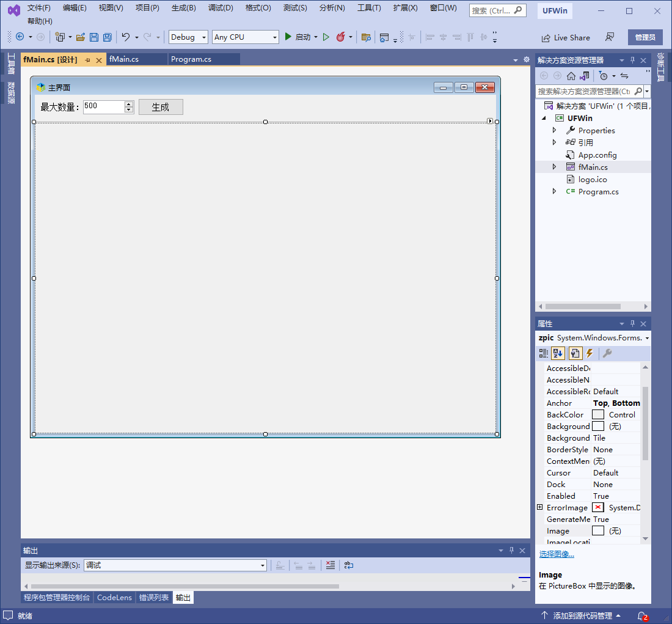Click the New Project toolbar icon
This screenshot has width=672, height=624.
(x=60, y=37)
